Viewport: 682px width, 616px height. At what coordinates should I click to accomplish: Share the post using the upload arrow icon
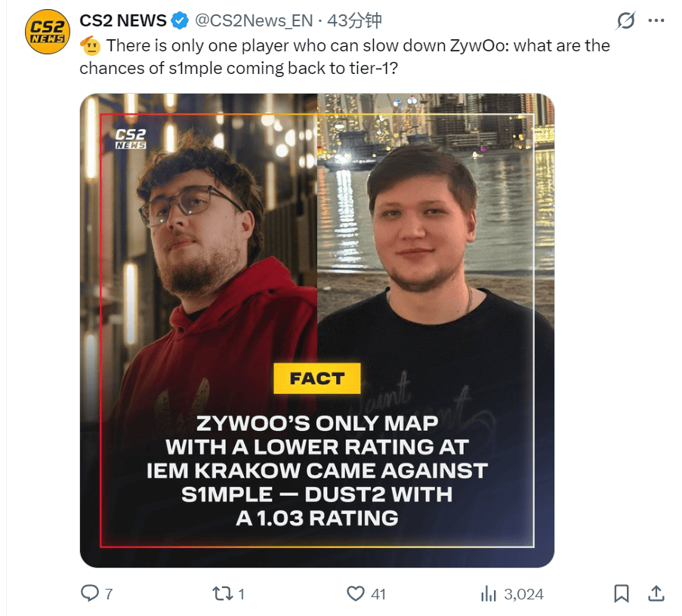656,593
